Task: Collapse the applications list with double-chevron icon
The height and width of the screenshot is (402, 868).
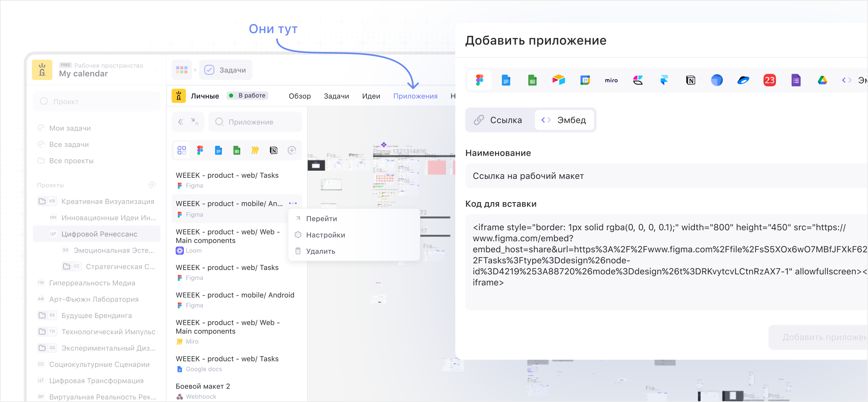Action: tap(181, 122)
